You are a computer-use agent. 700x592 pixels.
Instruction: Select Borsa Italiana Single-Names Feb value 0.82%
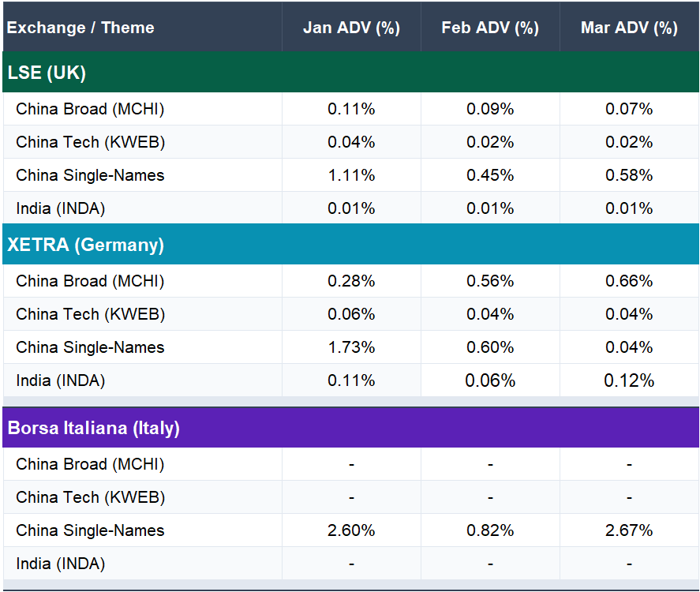click(490, 530)
